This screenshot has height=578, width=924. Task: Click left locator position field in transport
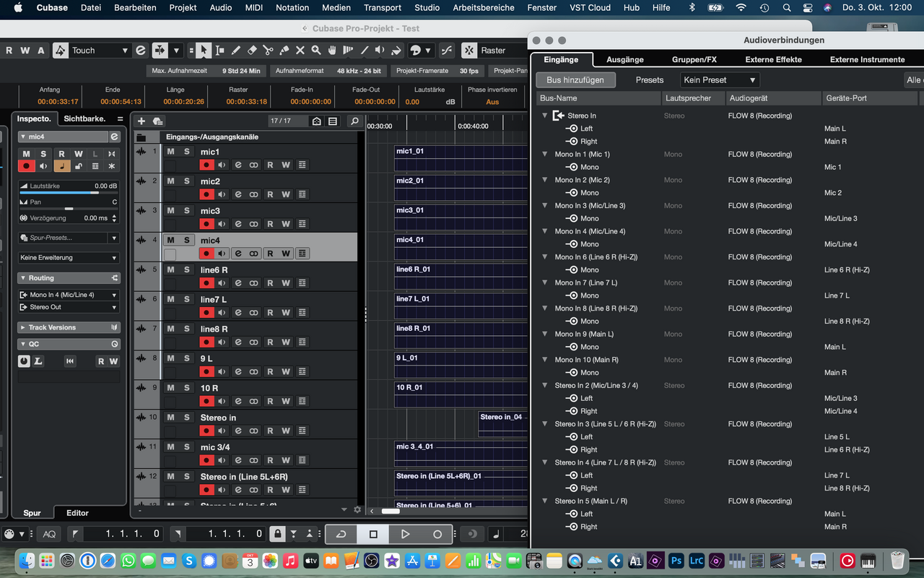click(123, 534)
